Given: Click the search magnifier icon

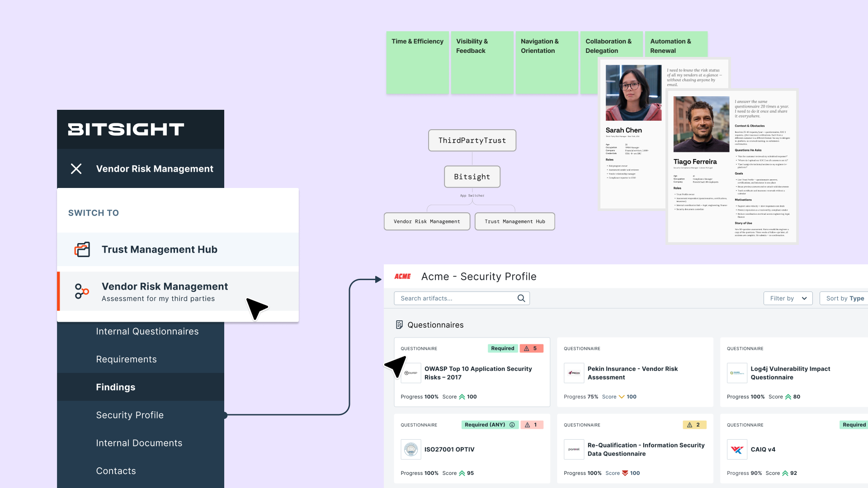Looking at the screenshot, I should coord(521,298).
